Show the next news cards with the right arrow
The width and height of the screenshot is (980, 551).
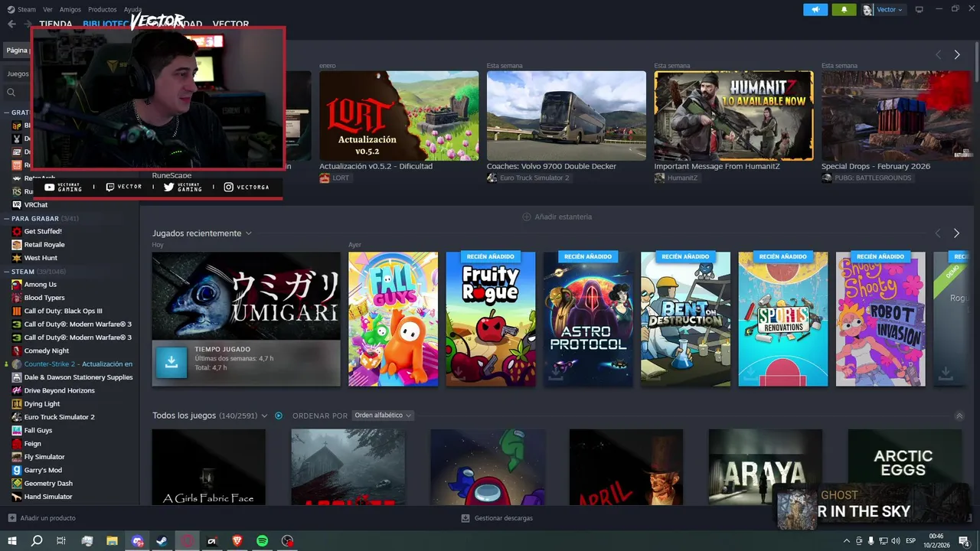pyautogui.click(x=956, y=54)
